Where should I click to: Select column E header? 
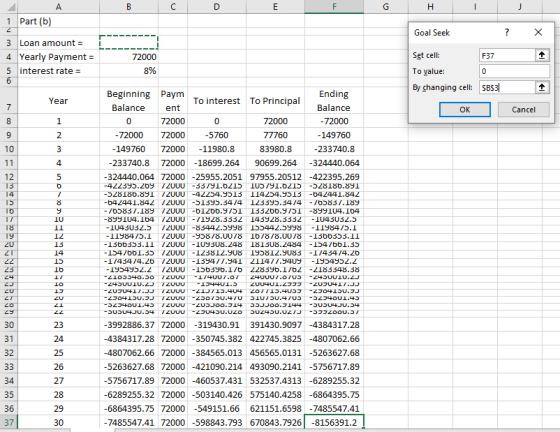(x=275, y=6)
